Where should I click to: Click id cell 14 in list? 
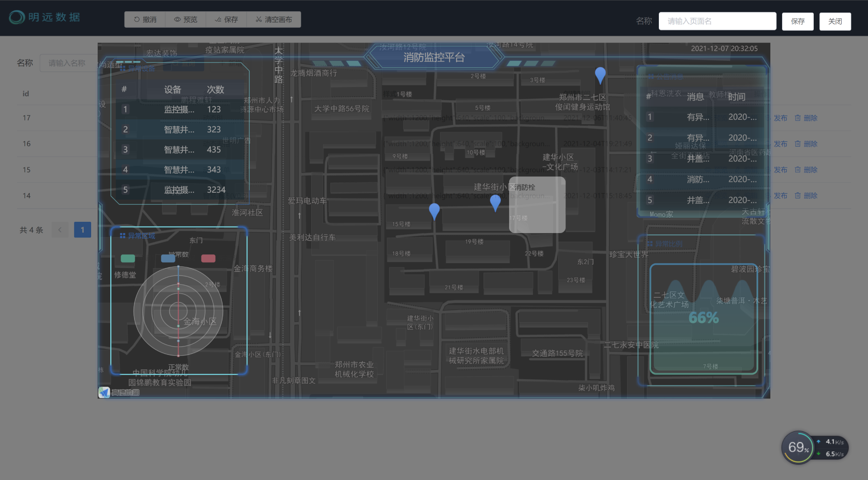[x=26, y=196]
